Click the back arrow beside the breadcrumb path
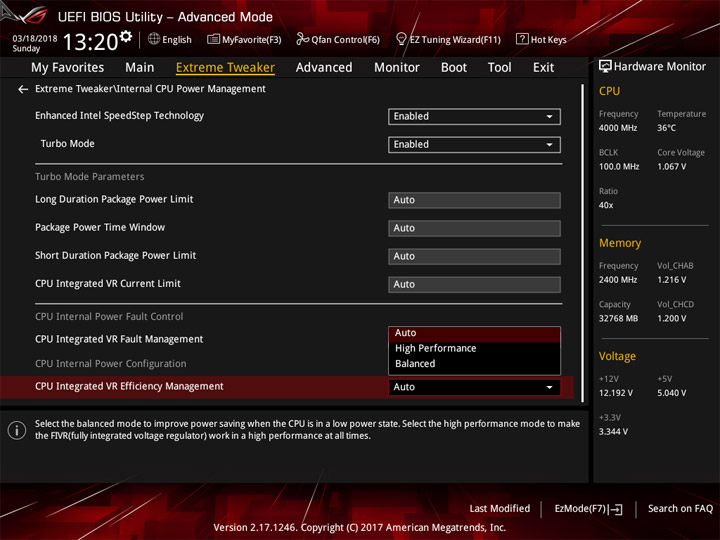The height and width of the screenshot is (540, 720). (x=22, y=89)
